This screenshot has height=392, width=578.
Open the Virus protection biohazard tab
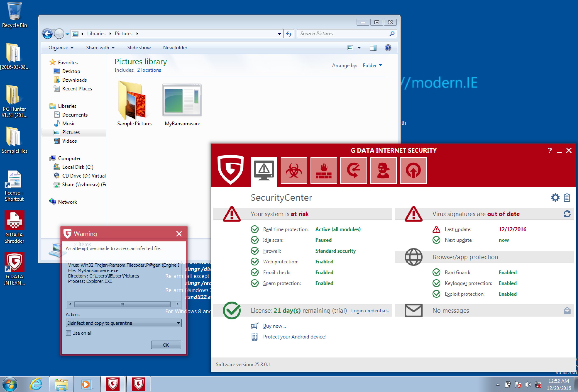point(294,170)
